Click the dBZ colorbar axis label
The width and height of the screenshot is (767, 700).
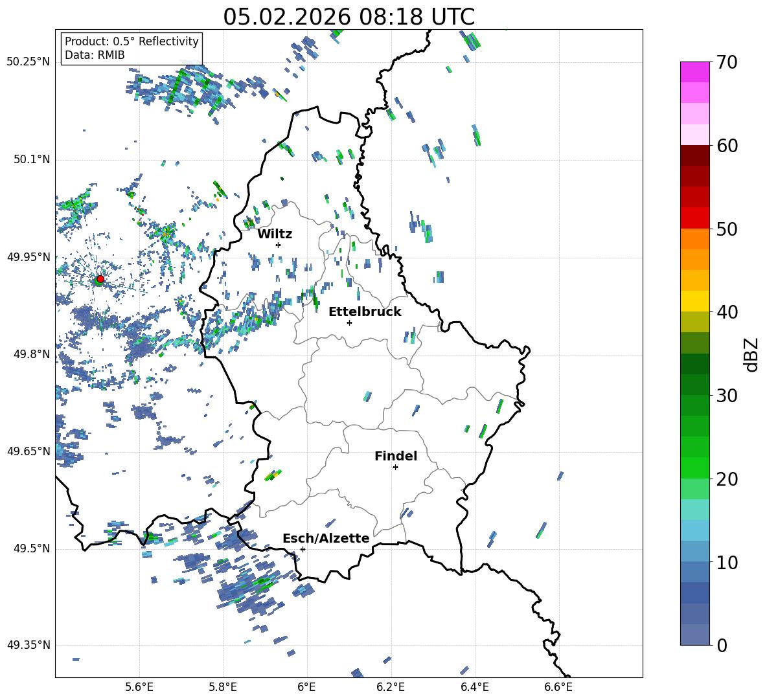[751, 354]
